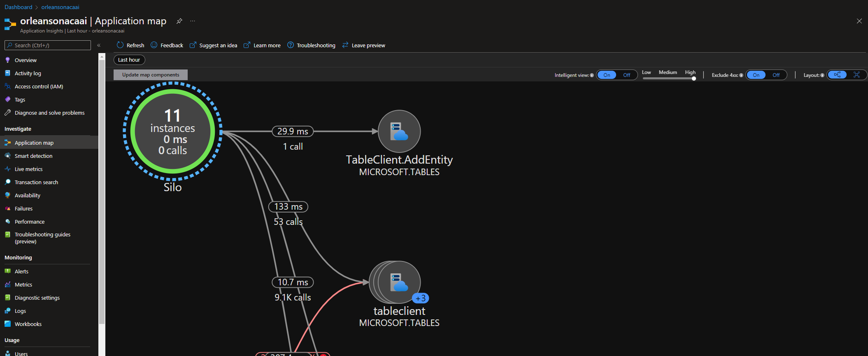Collapse the left navigation menu

99,45
